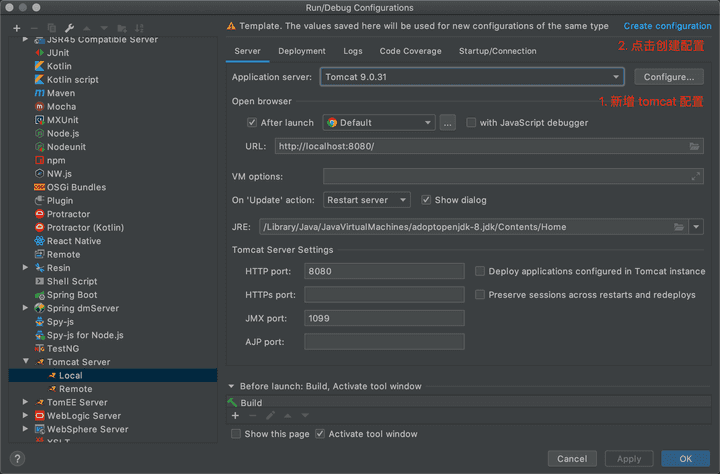Collapse the Tomcat Server tree node
720x474 pixels.
tap(26, 362)
